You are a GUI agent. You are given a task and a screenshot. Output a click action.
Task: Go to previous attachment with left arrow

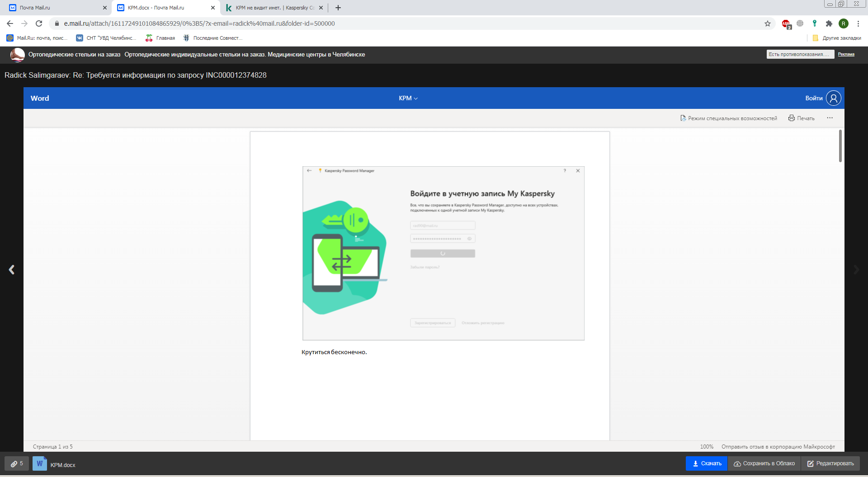click(12, 270)
